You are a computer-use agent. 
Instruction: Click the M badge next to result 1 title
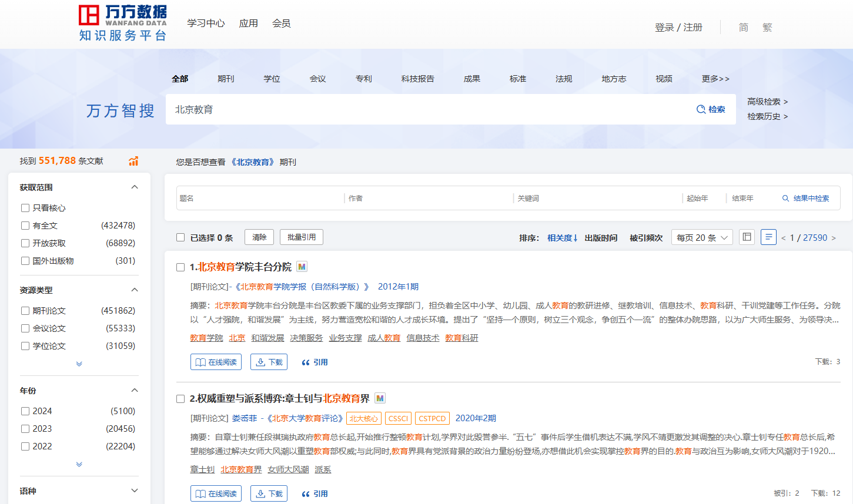[x=302, y=267]
